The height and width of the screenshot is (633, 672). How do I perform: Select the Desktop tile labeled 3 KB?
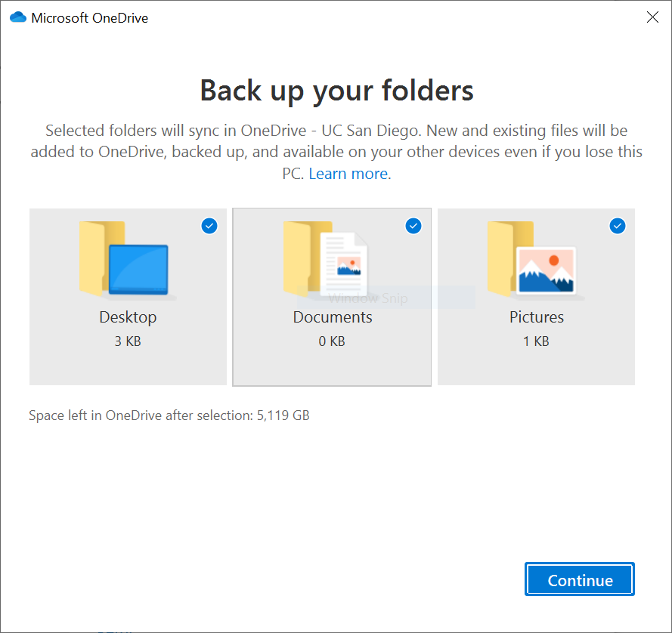pyautogui.click(x=128, y=341)
